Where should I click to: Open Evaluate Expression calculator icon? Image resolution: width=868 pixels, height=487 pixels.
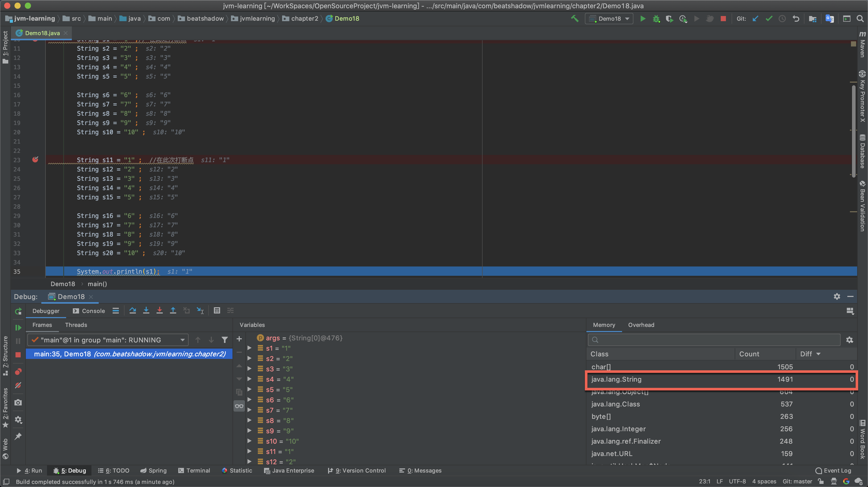point(217,311)
